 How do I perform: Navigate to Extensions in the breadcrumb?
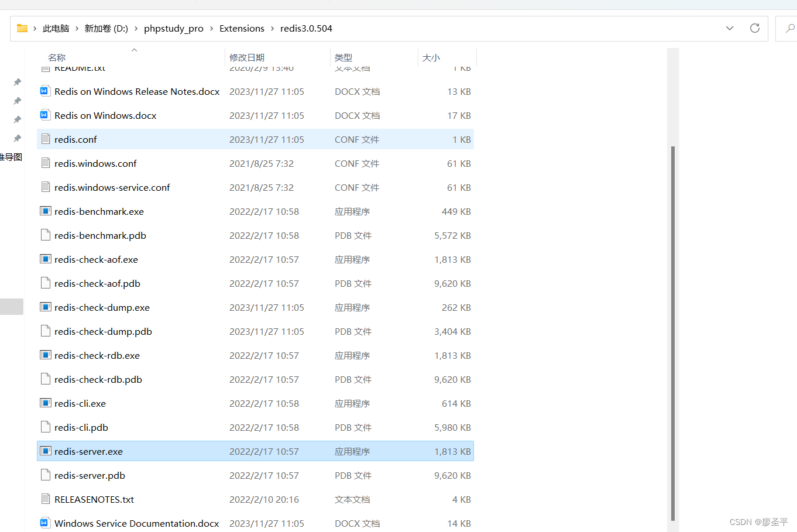(x=242, y=28)
